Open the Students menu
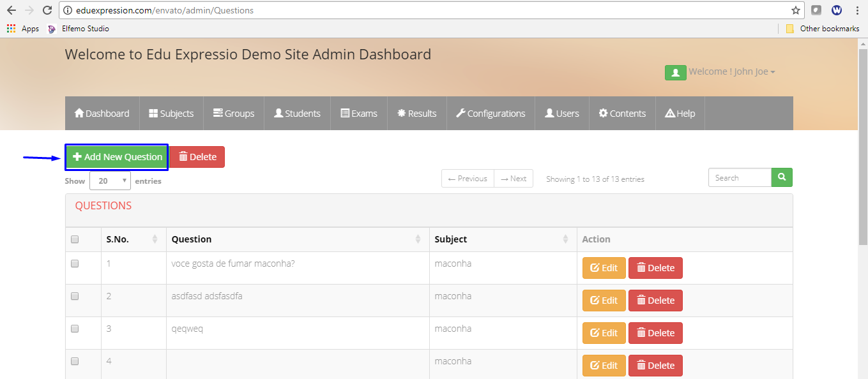Screen dimensions: 868x379 click(297, 113)
